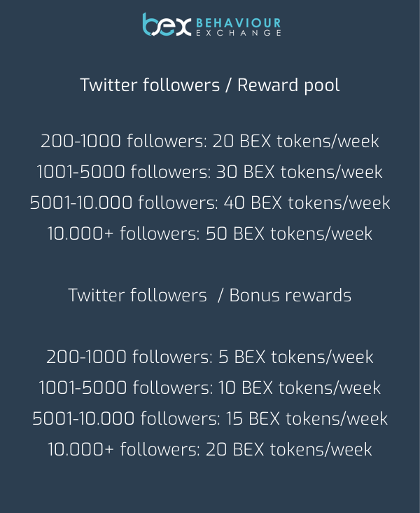420x513 pixels.
Task: Click the 200-1000 followers: 20 BEX line
Action: click(210, 142)
